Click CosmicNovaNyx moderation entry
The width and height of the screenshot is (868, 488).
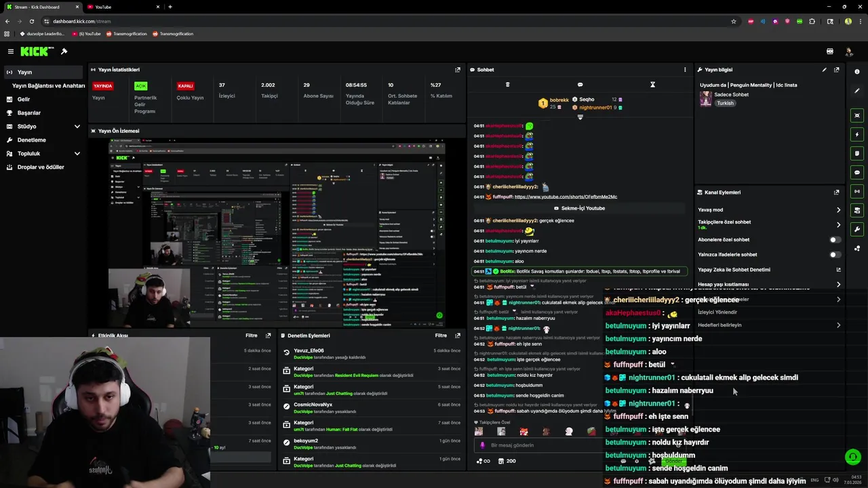point(372,408)
